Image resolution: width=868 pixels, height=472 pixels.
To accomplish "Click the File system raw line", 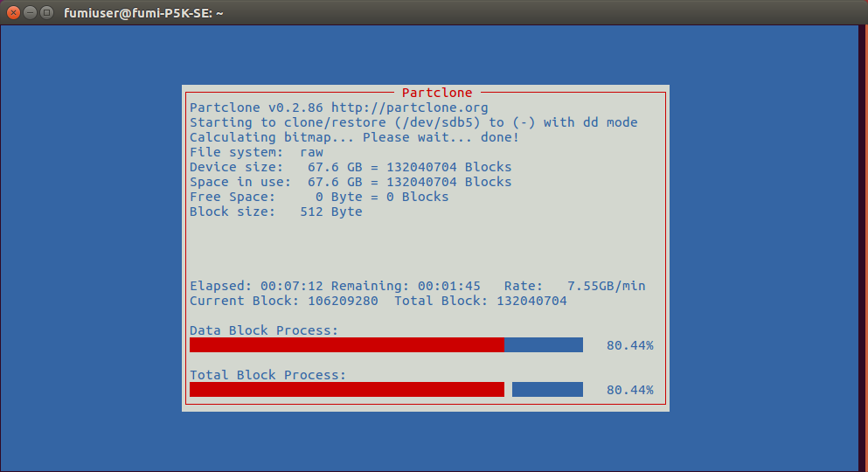I will point(256,152).
